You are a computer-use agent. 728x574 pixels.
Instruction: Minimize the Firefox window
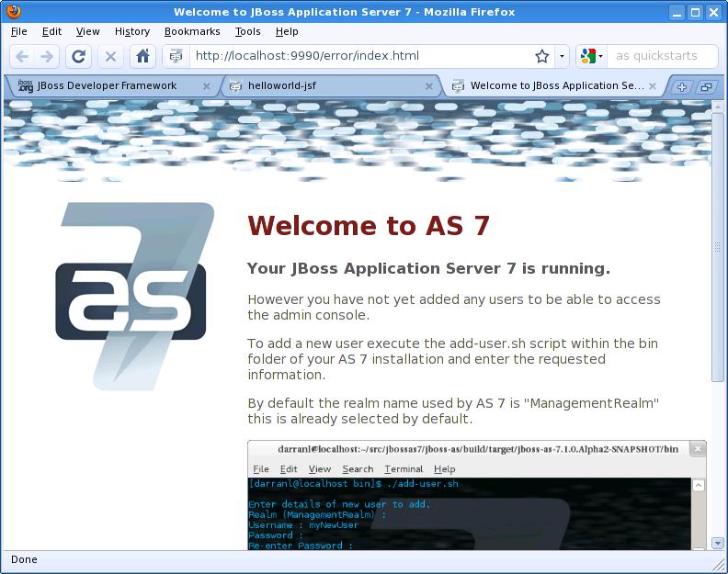pyautogui.click(x=677, y=12)
